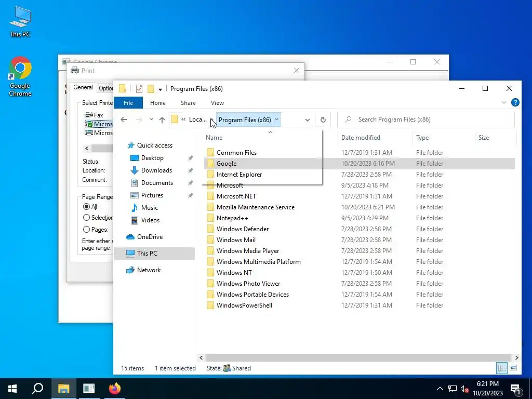Open Customize Quick Access Toolbar dropdown
Image resolution: width=532 pixels, height=399 pixels.
160,89
